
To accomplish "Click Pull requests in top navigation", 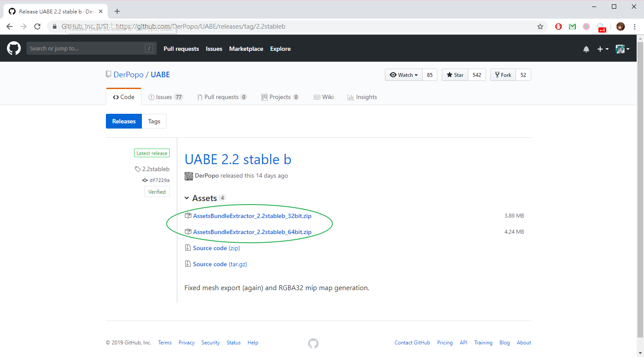I will coord(181,49).
